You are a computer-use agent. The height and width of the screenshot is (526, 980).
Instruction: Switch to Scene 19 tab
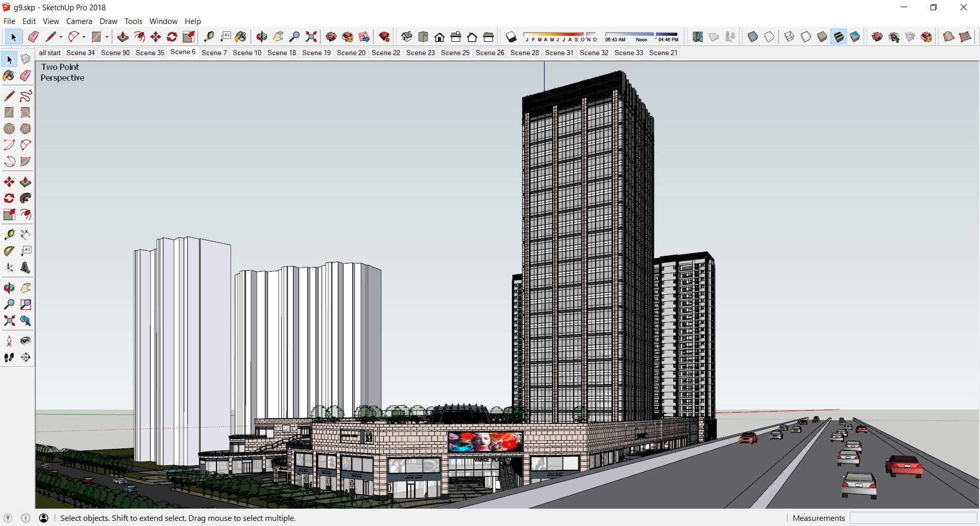pos(316,53)
